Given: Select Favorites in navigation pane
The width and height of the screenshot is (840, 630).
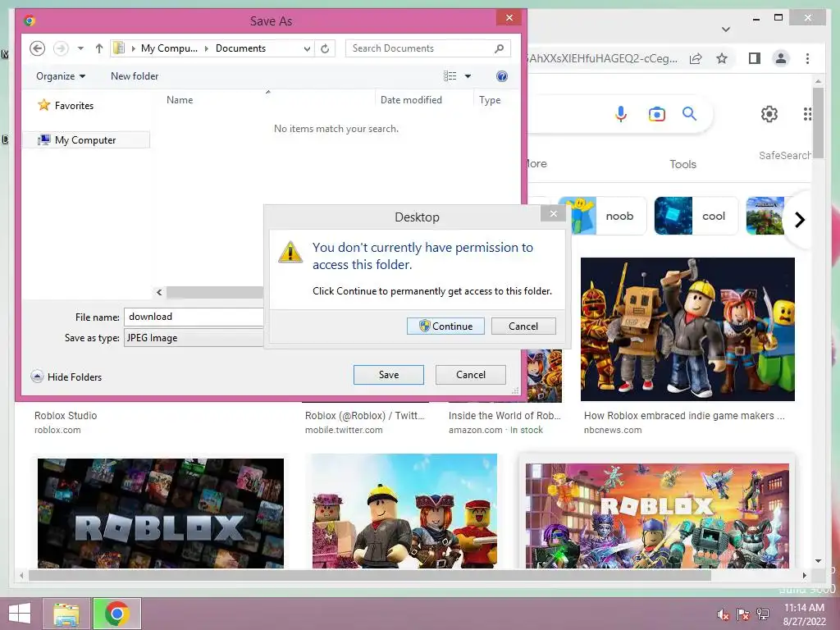Looking at the screenshot, I should click(x=66, y=106).
